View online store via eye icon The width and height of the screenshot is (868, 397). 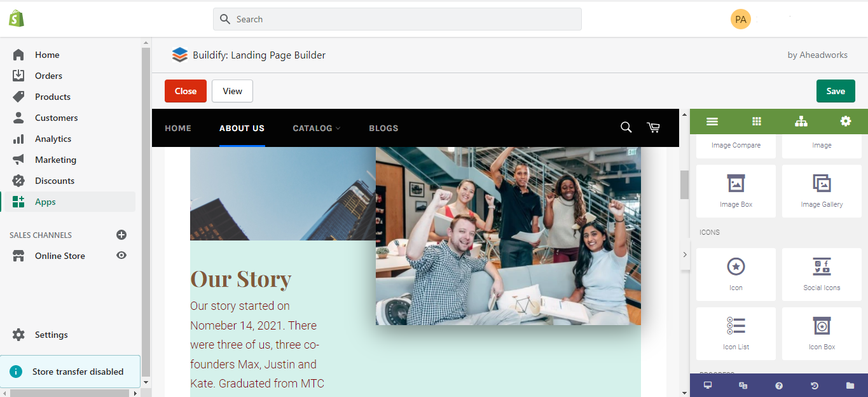pyautogui.click(x=121, y=255)
